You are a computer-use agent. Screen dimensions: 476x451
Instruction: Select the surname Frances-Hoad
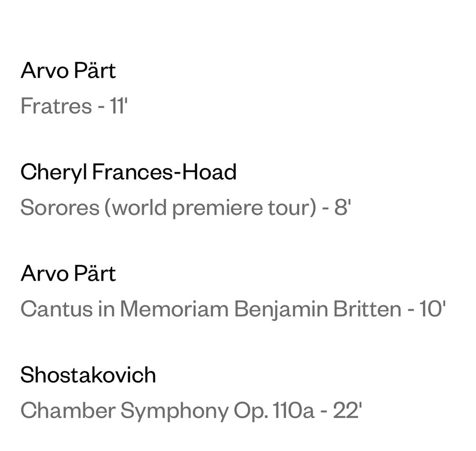(164, 172)
